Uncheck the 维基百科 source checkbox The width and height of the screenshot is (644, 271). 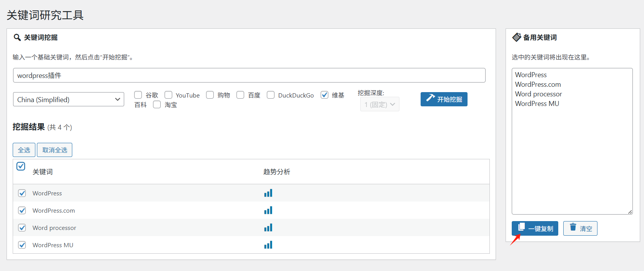(324, 95)
